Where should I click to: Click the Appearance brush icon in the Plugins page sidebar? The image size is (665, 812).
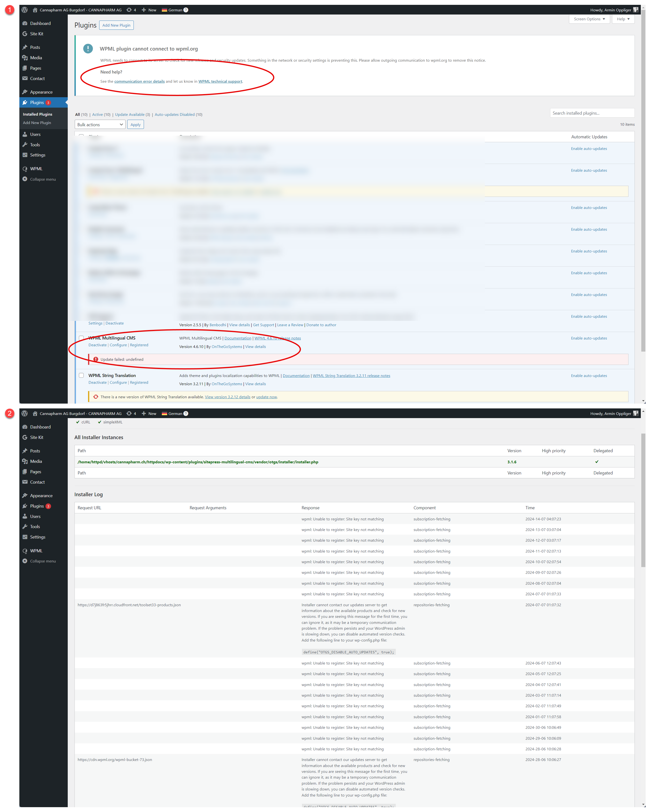click(x=25, y=92)
